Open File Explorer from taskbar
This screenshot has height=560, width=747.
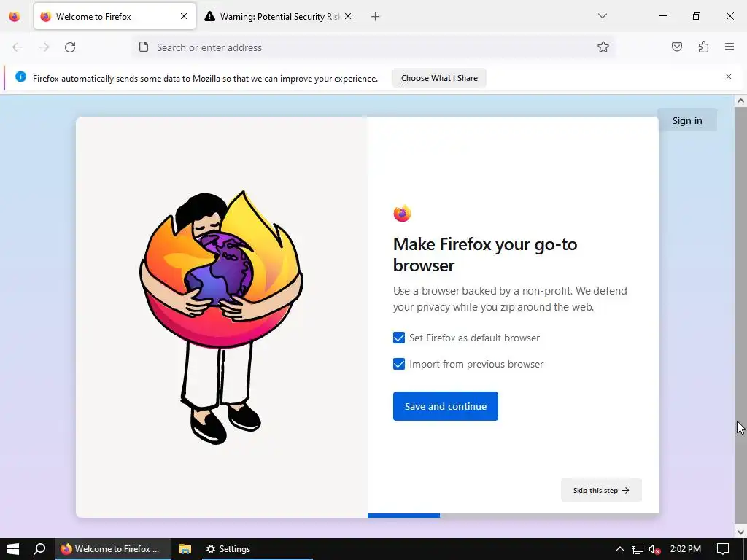(185, 549)
